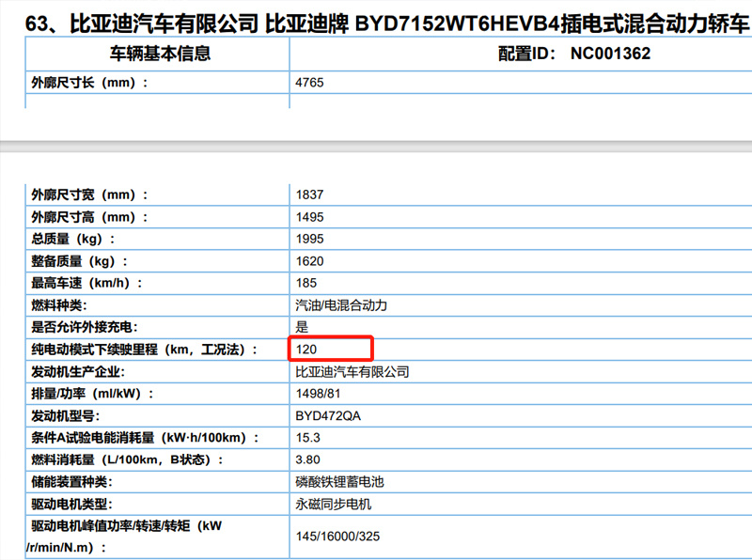Select the 条件A试验电能消耗量 label
Screen dimensions: 752x560
pos(145,438)
